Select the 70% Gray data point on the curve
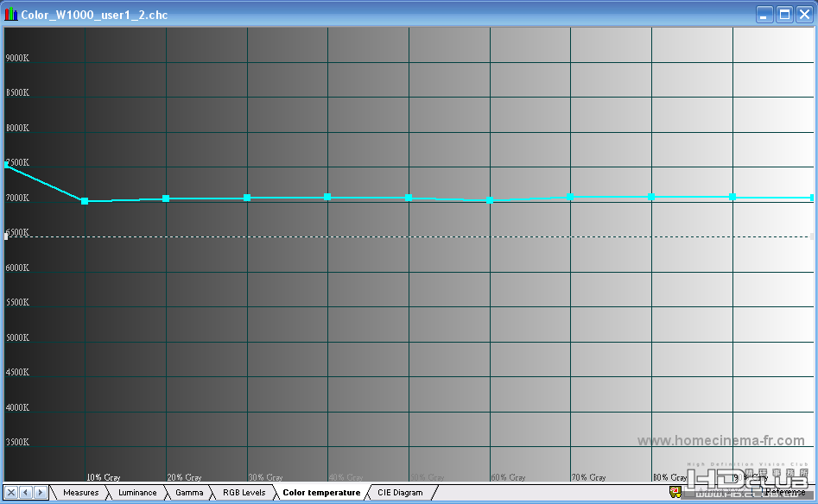Image resolution: width=818 pixels, height=504 pixels. point(570,197)
